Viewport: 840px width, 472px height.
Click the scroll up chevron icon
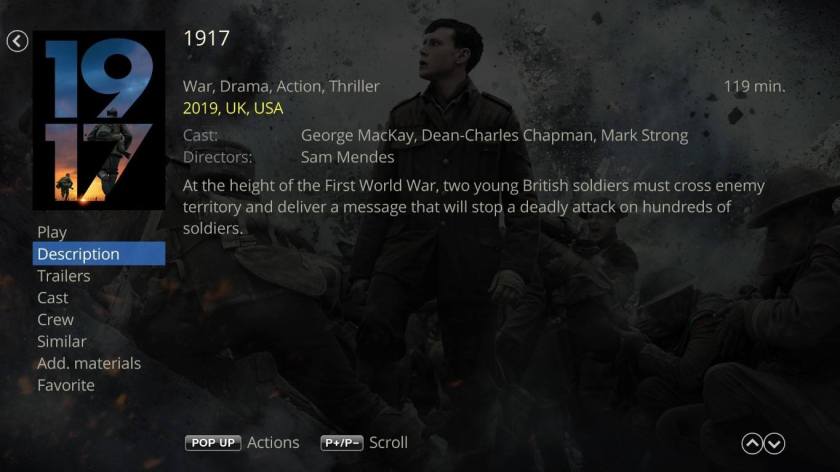point(752,444)
